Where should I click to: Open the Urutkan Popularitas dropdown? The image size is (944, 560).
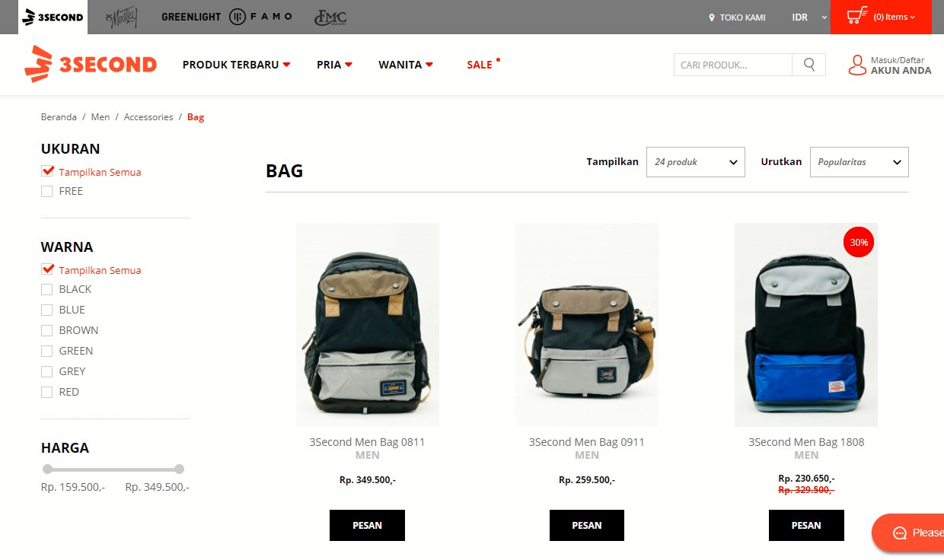(x=859, y=162)
